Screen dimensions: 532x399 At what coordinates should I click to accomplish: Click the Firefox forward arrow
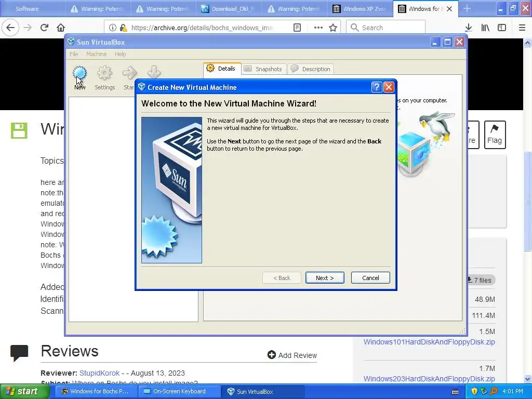point(28,28)
